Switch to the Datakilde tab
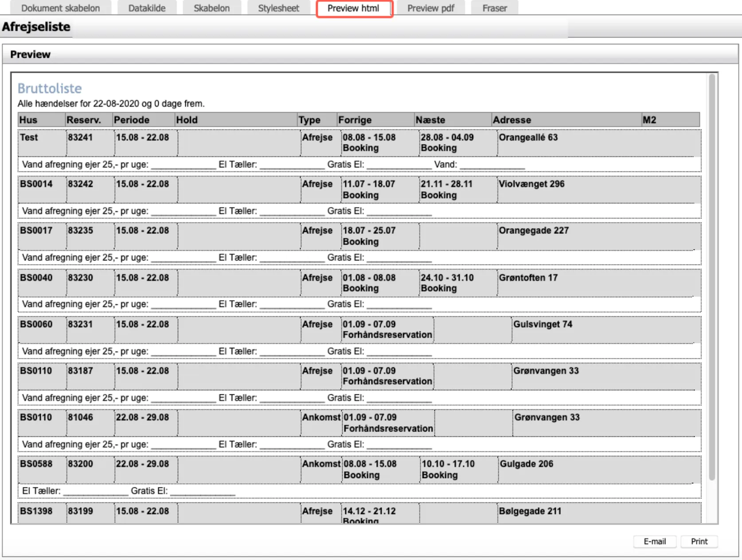 147,8
